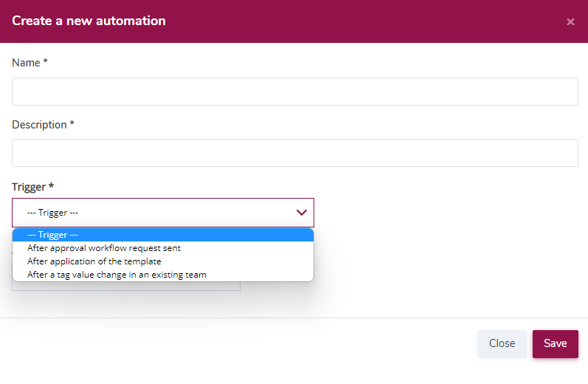The height and width of the screenshot is (384, 588).
Task: Click the crimson dialog header bar
Action: click(294, 21)
